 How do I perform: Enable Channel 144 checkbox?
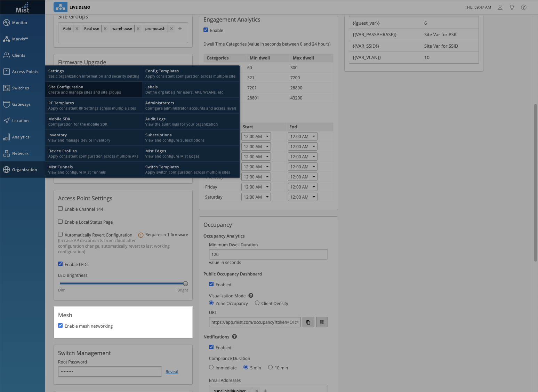click(x=61, y=209)
